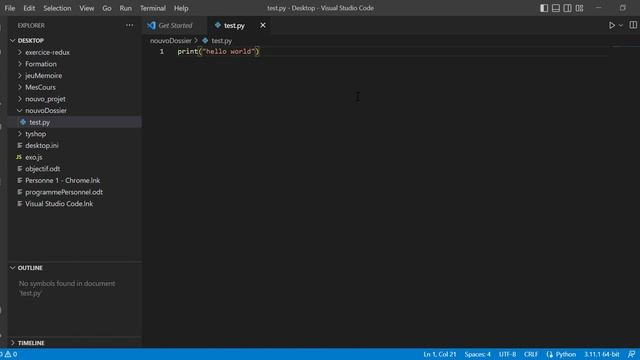Switch to the Get Started tab
The width and height of the screenshot is (640, 360).
pos(175,25)
